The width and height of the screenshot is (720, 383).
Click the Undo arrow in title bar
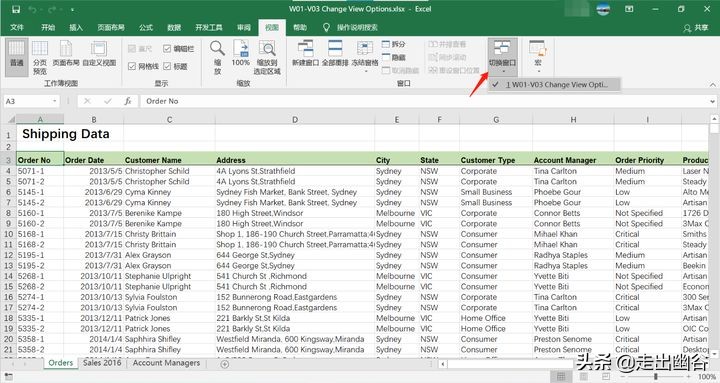(32, 9)
